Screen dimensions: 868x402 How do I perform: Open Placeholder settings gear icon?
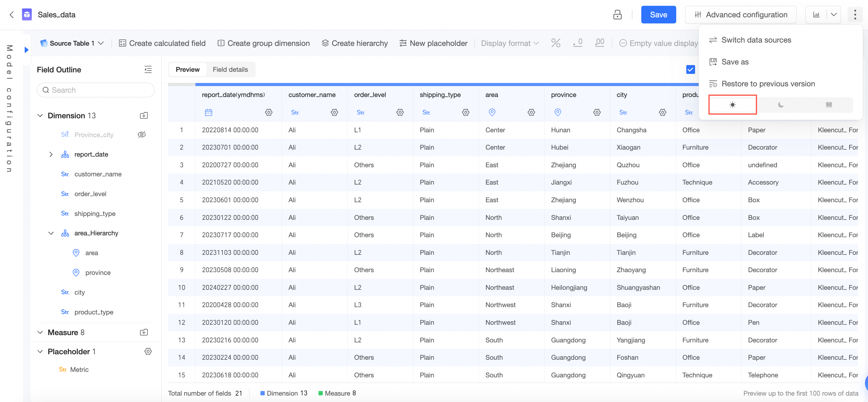click(x=148, y=352)
